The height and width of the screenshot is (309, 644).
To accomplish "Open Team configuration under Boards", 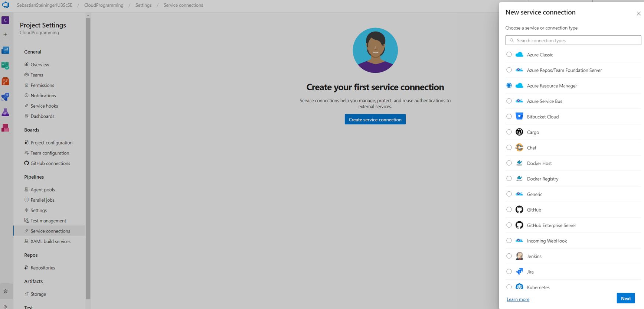I will 50,153.
